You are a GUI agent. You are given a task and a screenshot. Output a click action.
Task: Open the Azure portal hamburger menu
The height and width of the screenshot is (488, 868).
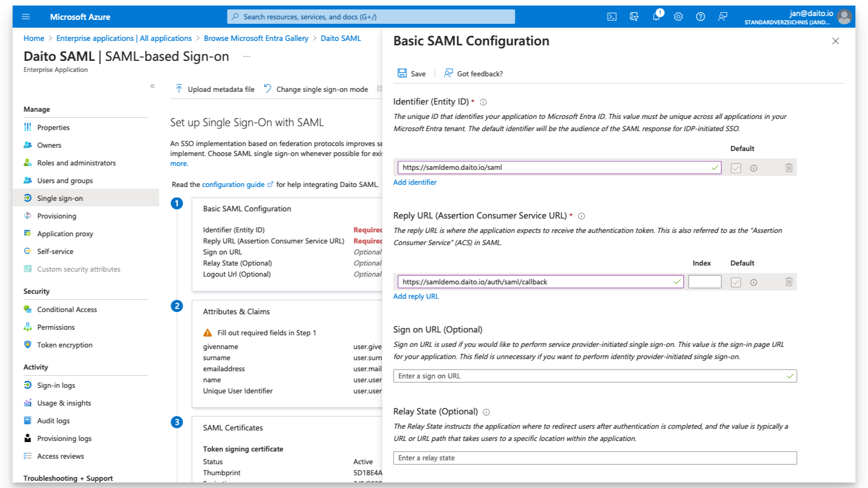click(25, 17)
